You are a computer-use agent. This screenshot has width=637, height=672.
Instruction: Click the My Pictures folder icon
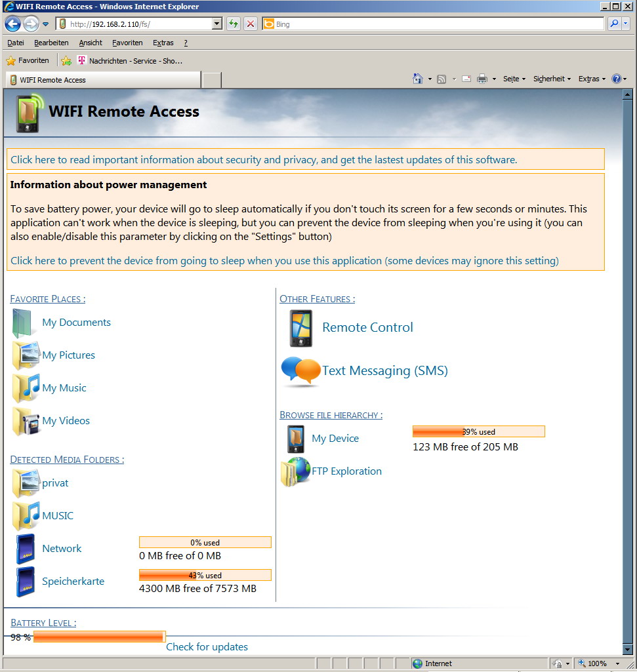coord(26,355)
